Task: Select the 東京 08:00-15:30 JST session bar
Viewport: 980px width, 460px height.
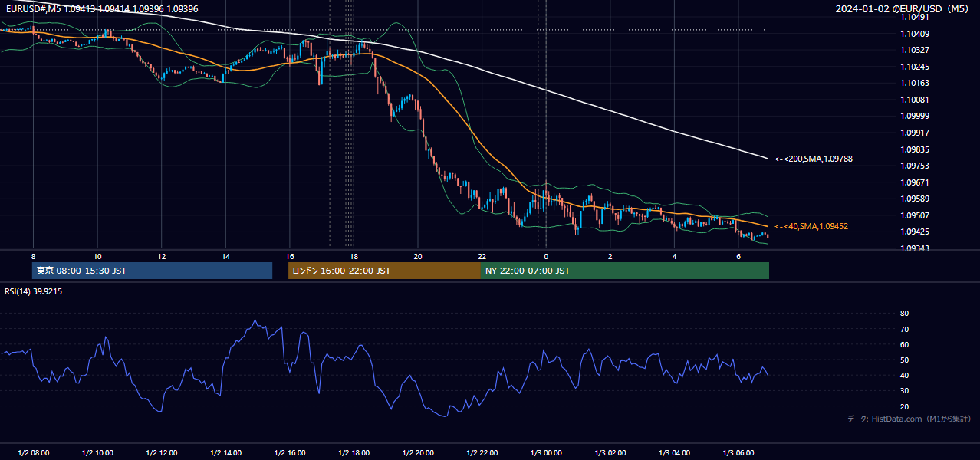Action: coord(153,271)
